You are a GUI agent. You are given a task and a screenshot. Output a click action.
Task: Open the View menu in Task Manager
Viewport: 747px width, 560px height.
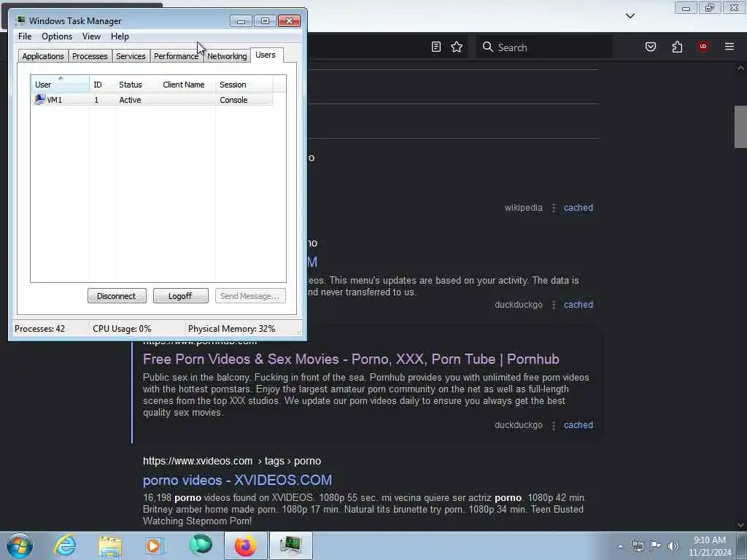(91, 36)
